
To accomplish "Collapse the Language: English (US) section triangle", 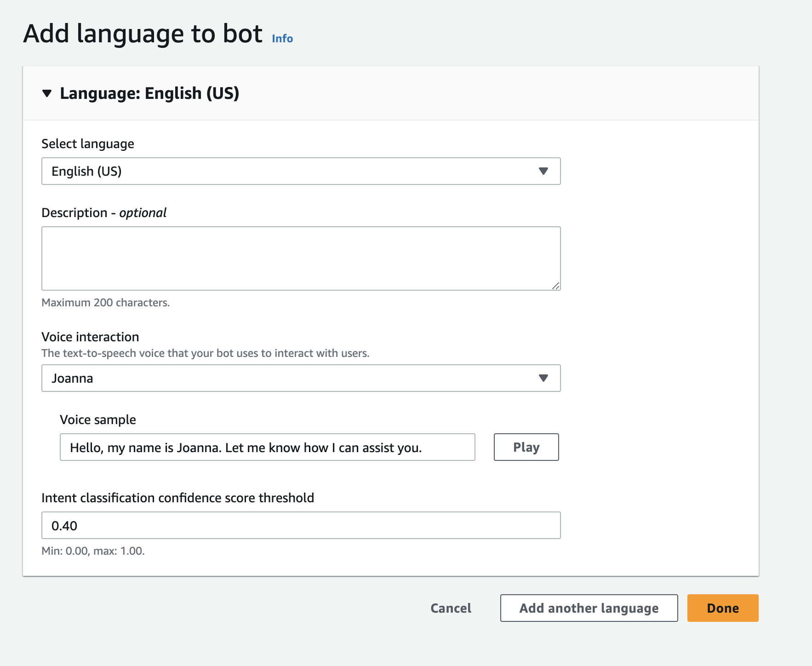I will 46,93.
